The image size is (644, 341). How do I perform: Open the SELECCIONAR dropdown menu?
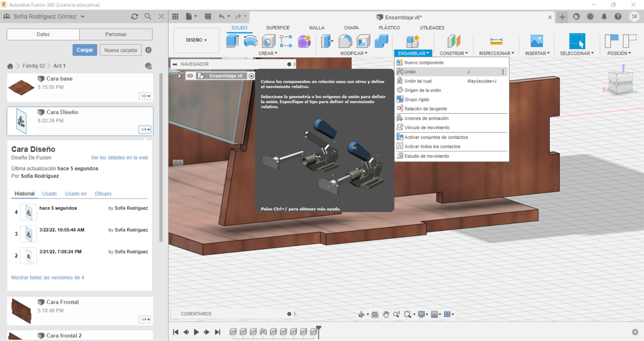pyautogui.click(x=577, y=53)
